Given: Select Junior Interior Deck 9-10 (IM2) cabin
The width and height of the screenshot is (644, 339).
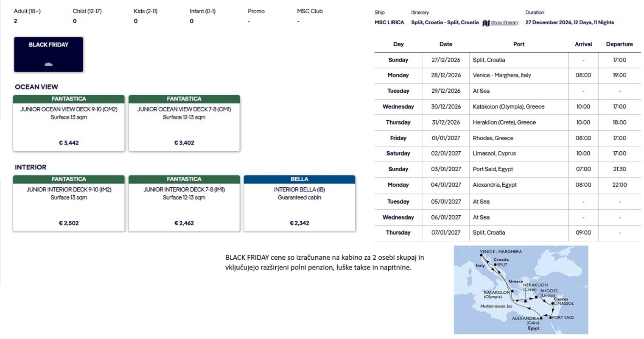Looking at the screenshot, I should [x=69, y=203].
